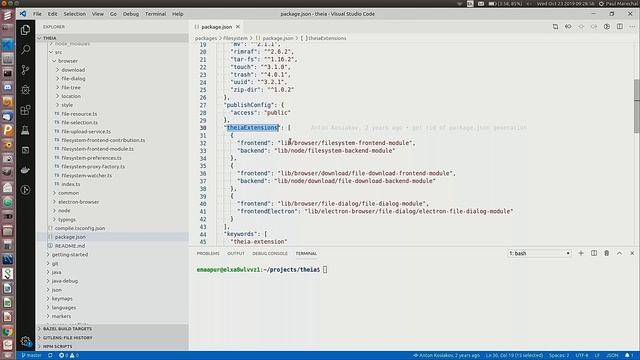Switch to the PROBLEMS panel tab
The width and height of the screenshot is (640, 360).
(208, 253)
